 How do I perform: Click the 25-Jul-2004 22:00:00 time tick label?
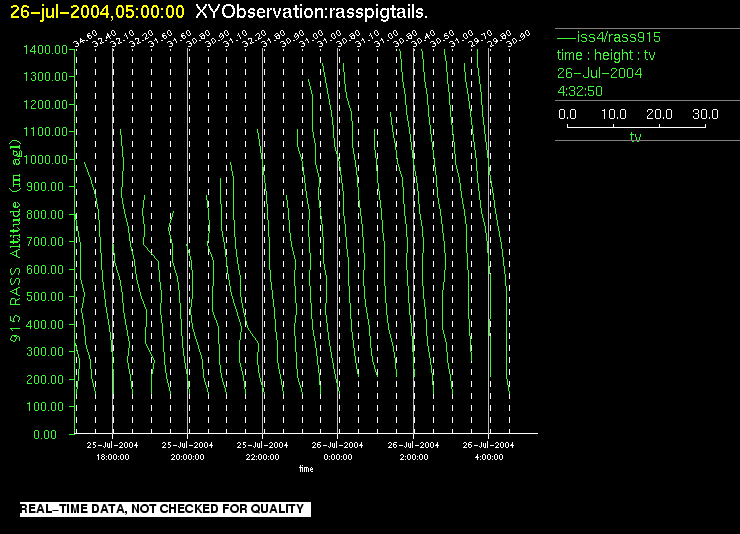262,451
